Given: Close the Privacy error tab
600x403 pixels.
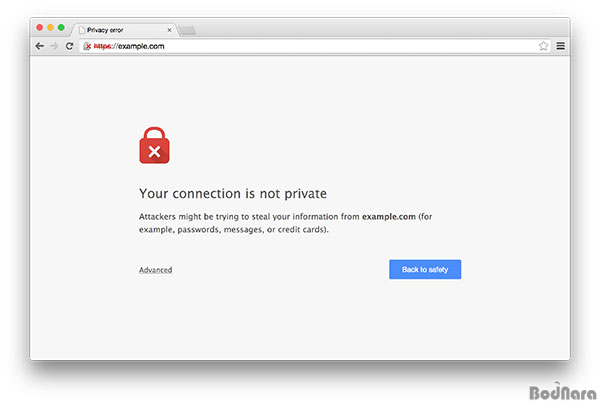Looking at the screenshot, I should pyautogui.click(x=169, y=30).
